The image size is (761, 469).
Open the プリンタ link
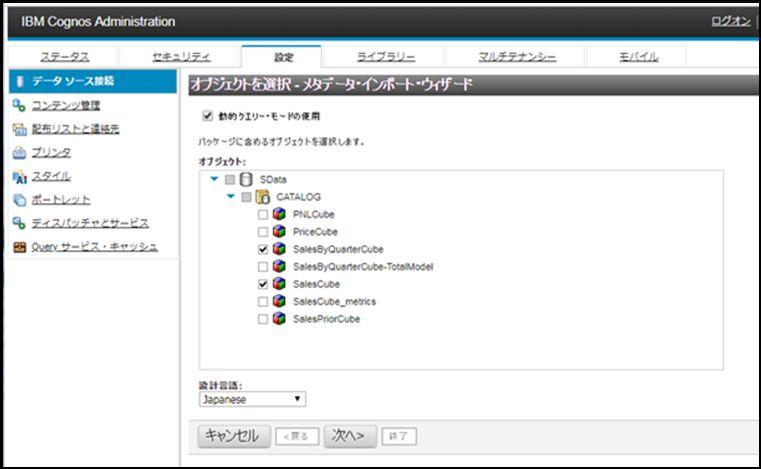click(x=51, y=153)
